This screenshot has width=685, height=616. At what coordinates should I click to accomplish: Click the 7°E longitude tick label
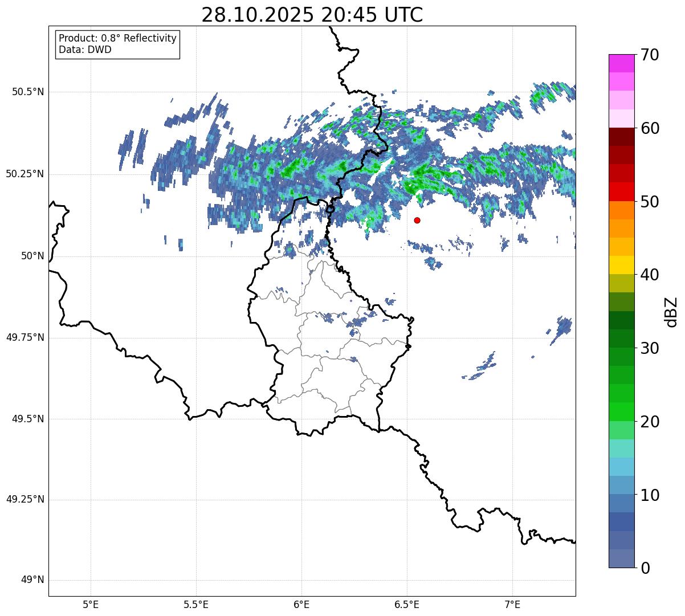513,604
